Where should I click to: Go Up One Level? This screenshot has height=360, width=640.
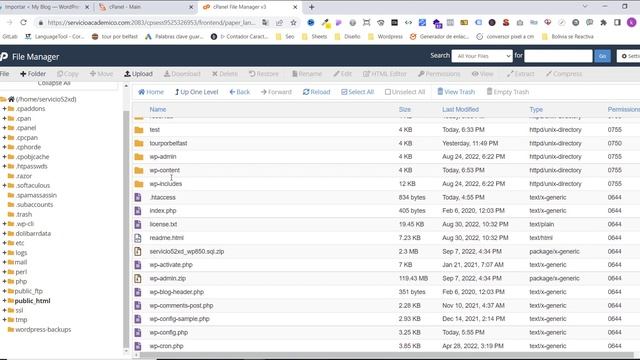pos(196,92)
